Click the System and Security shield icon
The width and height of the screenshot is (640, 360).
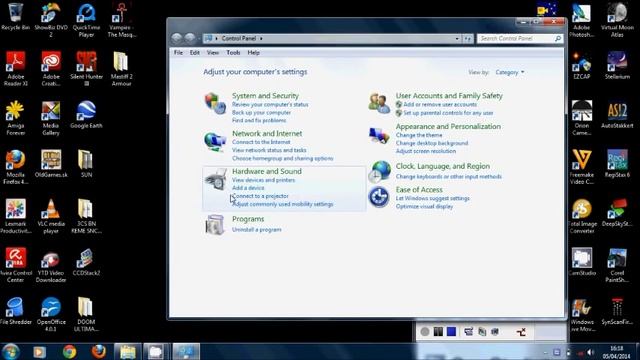click(215, 103)
